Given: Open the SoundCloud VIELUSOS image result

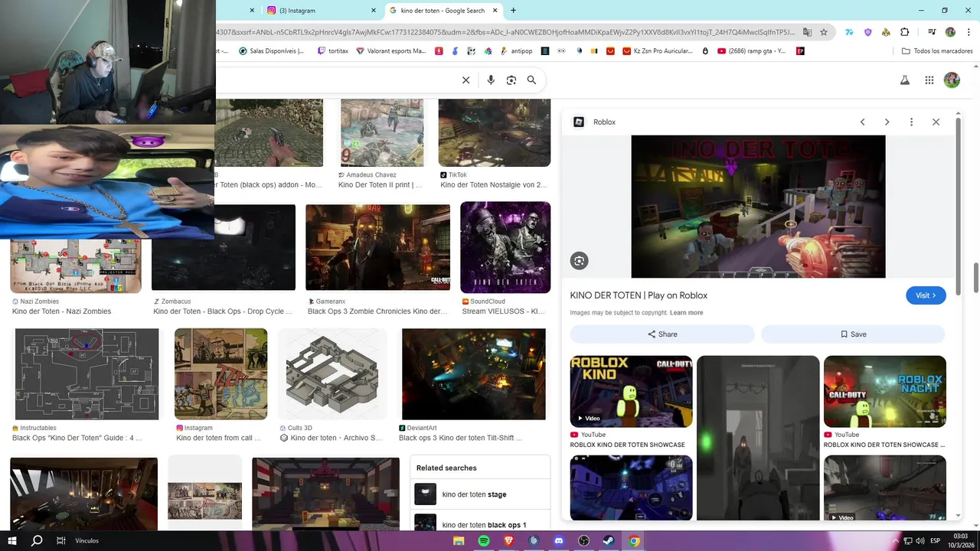Looking at the screenshot, I should click(x=505, y=247).
